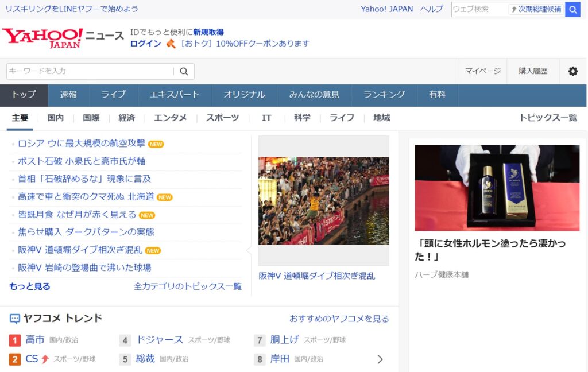Open マイページ
588x372 pixels.
click(x=483, y=71)
